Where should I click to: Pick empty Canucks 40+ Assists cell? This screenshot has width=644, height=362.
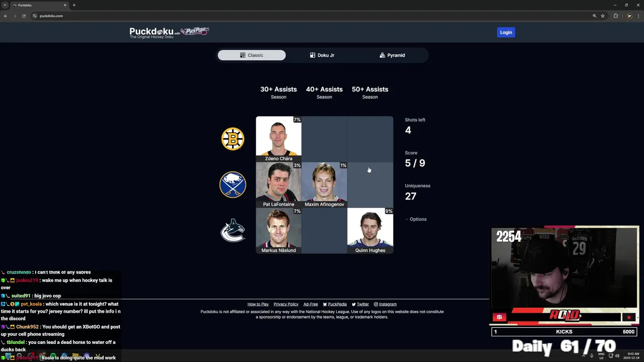(x=325, y=231)
